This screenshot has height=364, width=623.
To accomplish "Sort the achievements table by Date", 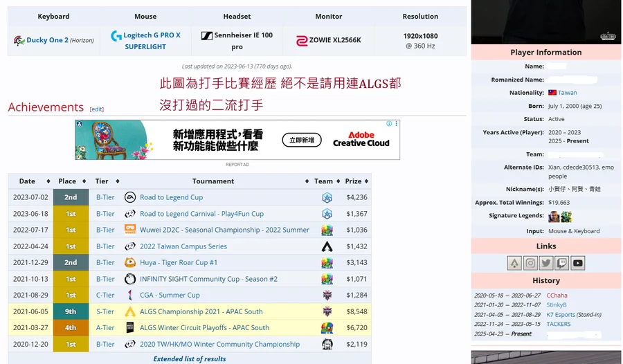I will point(30,181).
